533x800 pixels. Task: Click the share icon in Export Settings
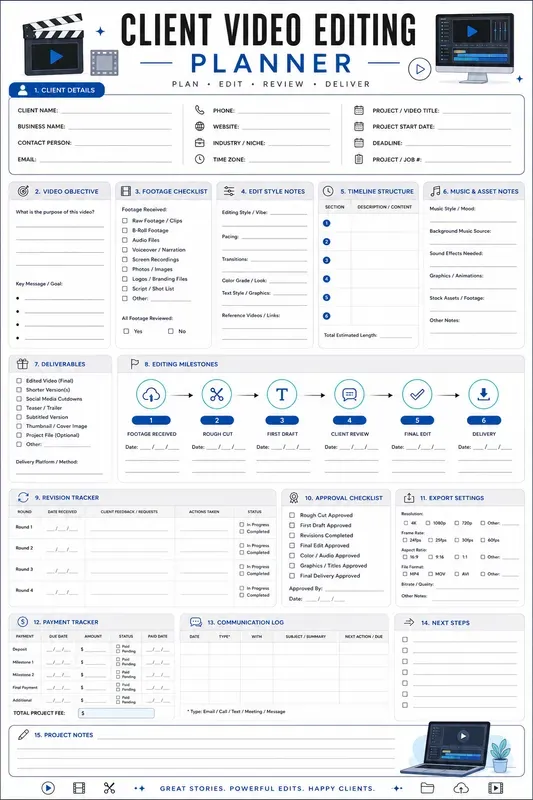409,497
